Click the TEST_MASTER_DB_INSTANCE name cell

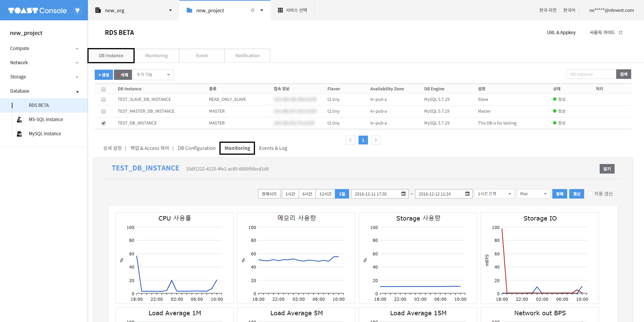coord(146,111)
